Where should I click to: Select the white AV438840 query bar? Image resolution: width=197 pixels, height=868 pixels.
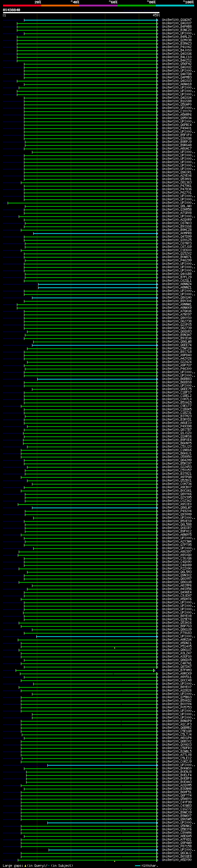[81, 12]
